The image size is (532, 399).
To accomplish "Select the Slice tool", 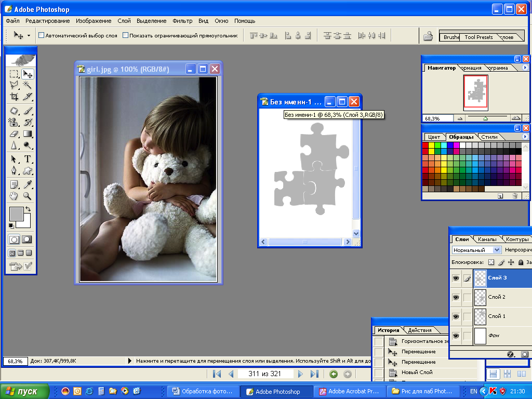I will [x=27, y=96].
